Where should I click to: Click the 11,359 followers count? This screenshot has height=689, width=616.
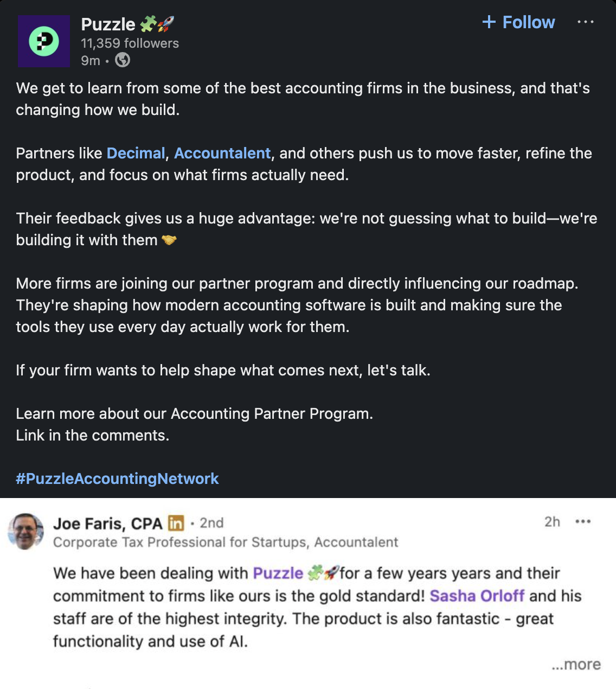[x=130, y=43]
